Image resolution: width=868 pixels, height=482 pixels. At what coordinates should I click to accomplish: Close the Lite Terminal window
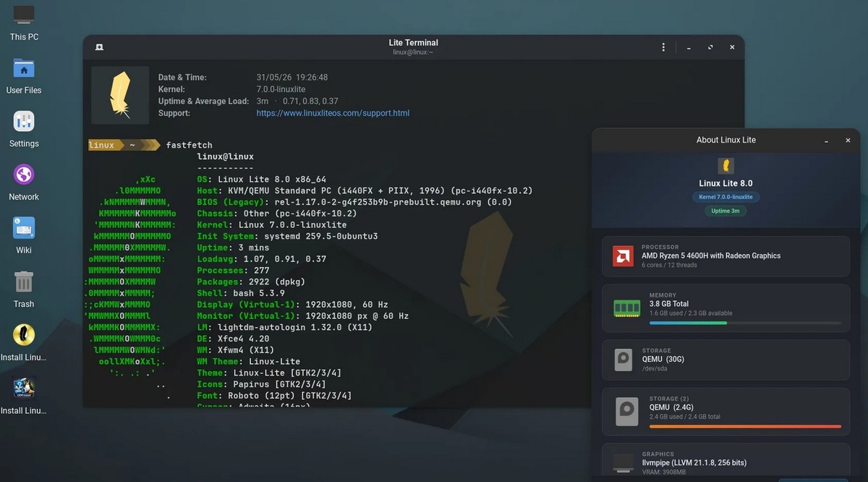(732, 47)
